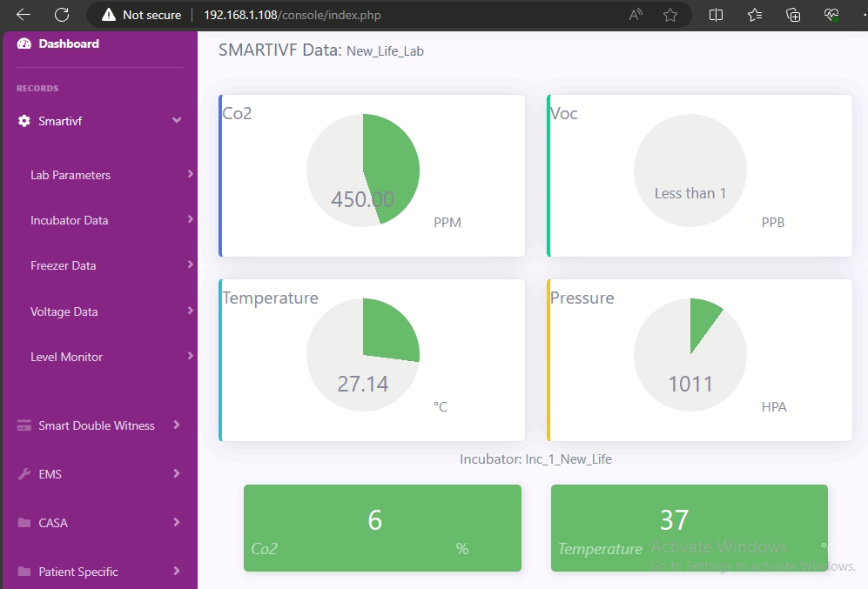Expand the Lab Parameters submenu arrow
This screenshot has width=868, height=589.
190,175
